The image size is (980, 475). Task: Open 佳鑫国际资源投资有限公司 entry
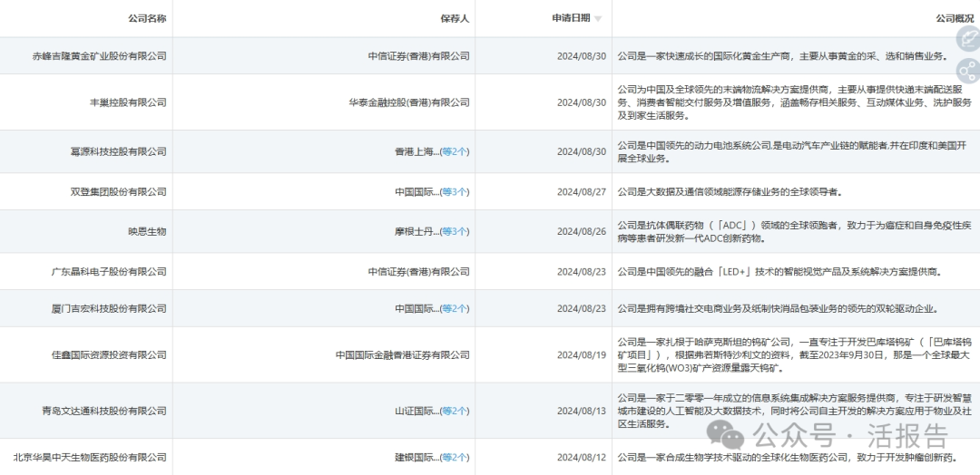[110, 355]
